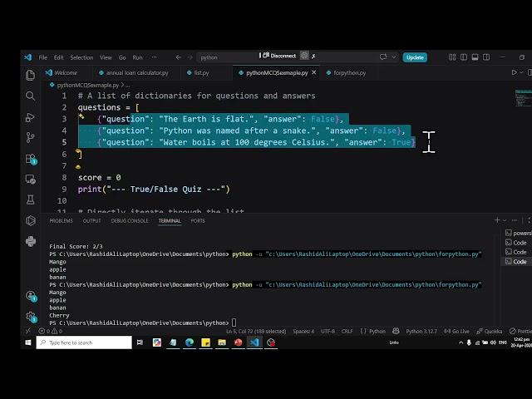Click the remote window icon in status bar
This screenshot has width=532, height=399.
(x=27, y=331)
